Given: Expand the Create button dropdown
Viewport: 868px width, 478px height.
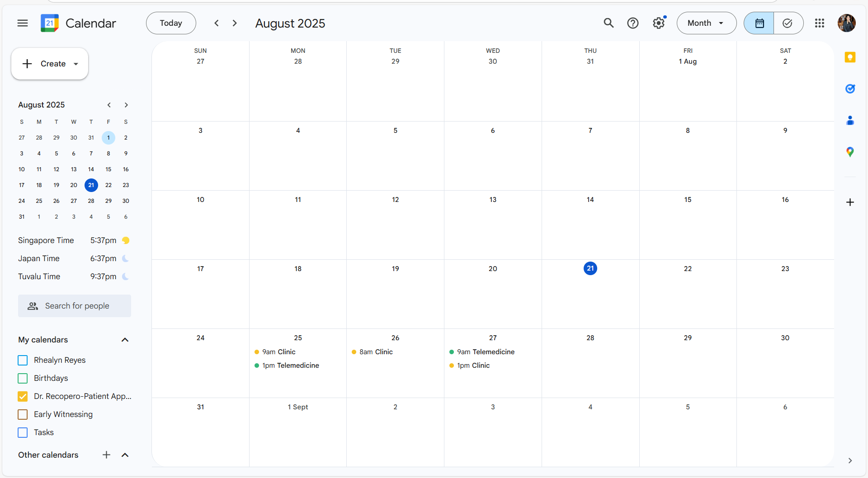Looking at the screenshot, I should point(76,64).
